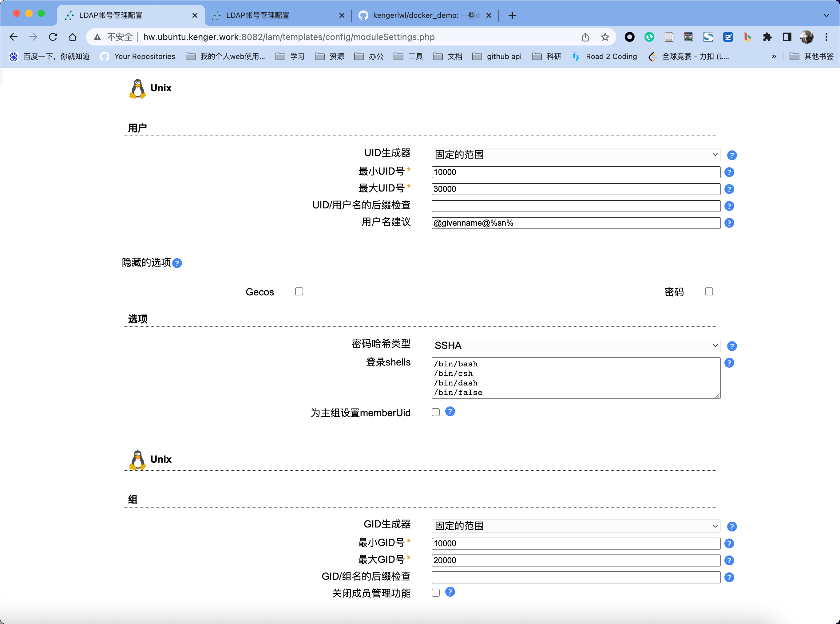Open the GID生成器 dropdown
Image resolution: width=840 pixels, height=624 pixels.
[575, 526]
